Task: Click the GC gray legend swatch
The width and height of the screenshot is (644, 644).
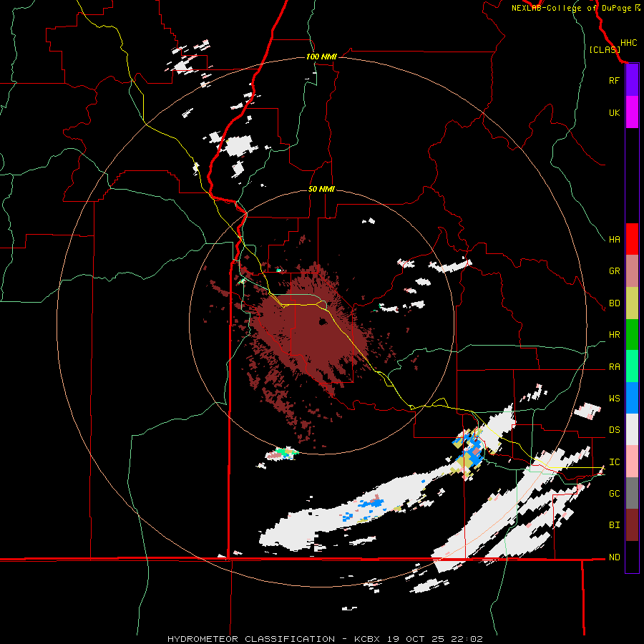Action: [632, 493]
